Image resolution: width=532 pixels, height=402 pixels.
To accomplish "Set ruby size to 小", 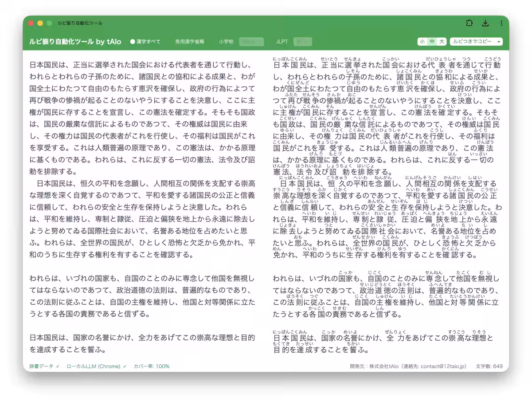I will 422,42.
